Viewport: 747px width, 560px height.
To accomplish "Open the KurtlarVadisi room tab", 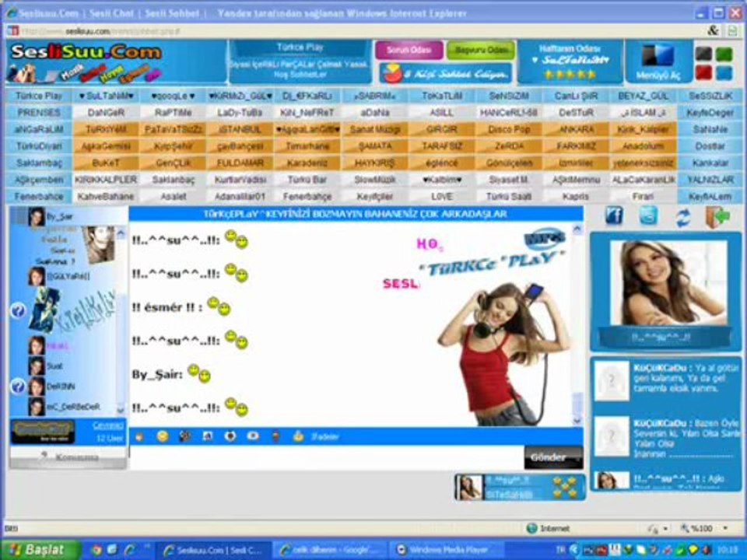I will 240,180.
